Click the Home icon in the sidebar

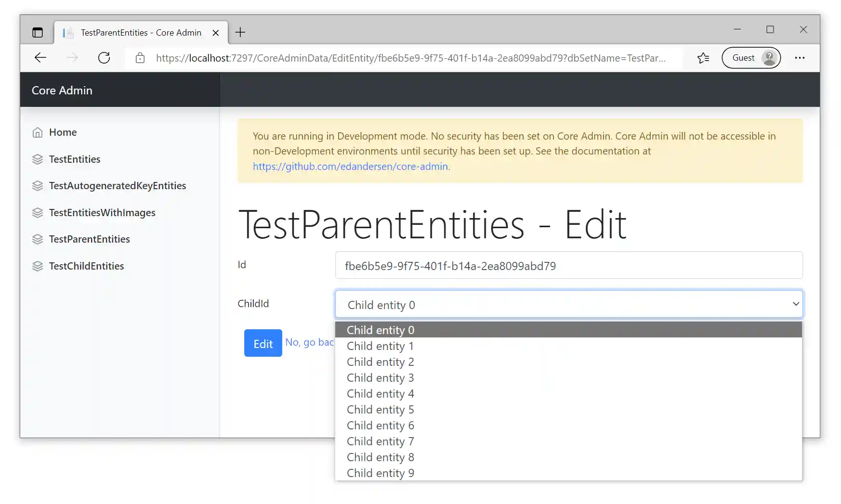point(38,132)
